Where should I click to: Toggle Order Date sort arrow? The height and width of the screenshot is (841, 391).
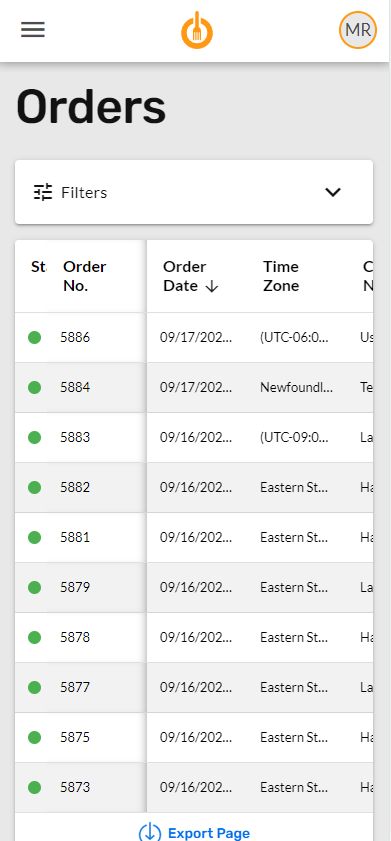212,286
